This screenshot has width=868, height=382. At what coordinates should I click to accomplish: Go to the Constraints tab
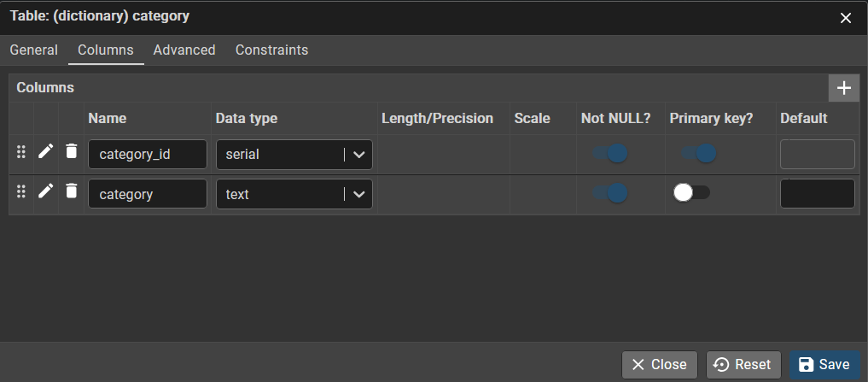click(271, 50)
